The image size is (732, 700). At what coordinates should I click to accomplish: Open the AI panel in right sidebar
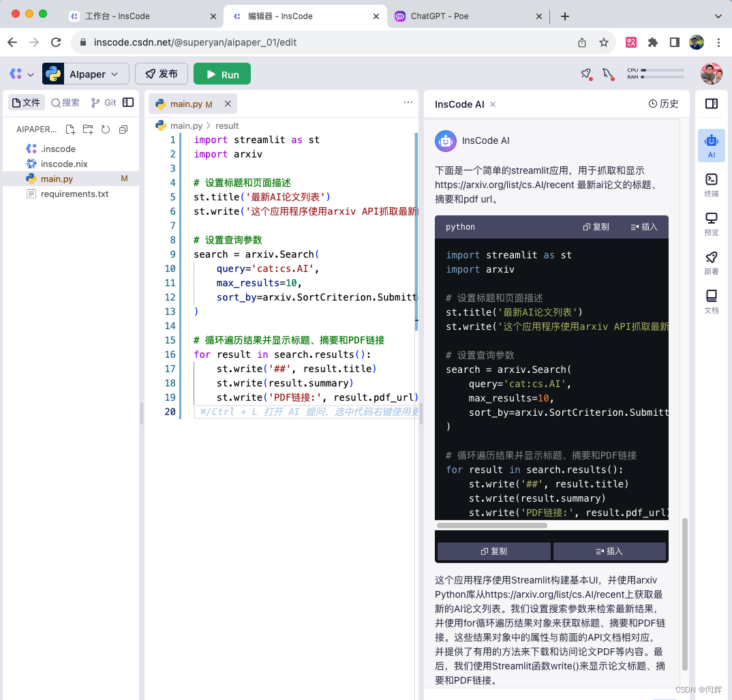tap(711, 146)
